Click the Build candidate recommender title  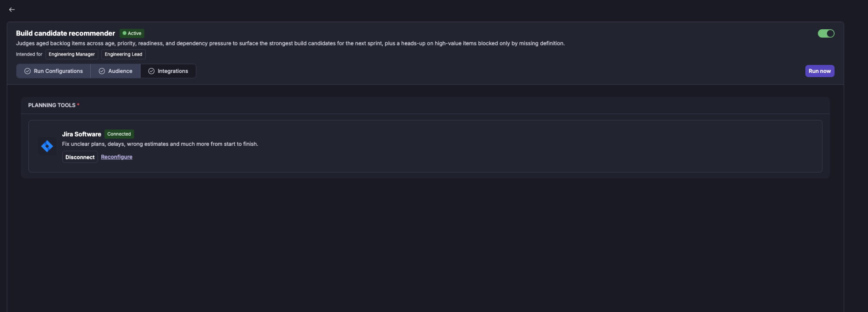66,33
